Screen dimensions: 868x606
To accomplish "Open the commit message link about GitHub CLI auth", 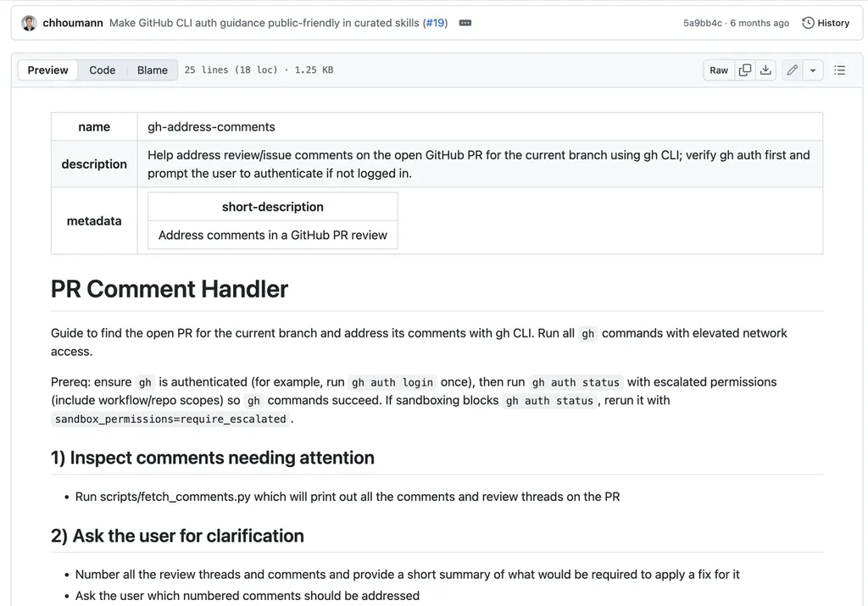I will click(264, 23).
